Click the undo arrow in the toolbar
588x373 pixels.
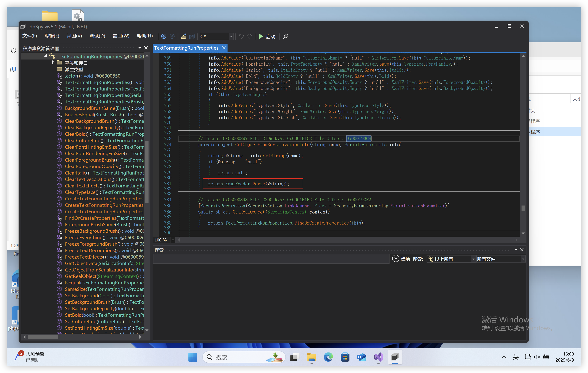tap(241, 37)
